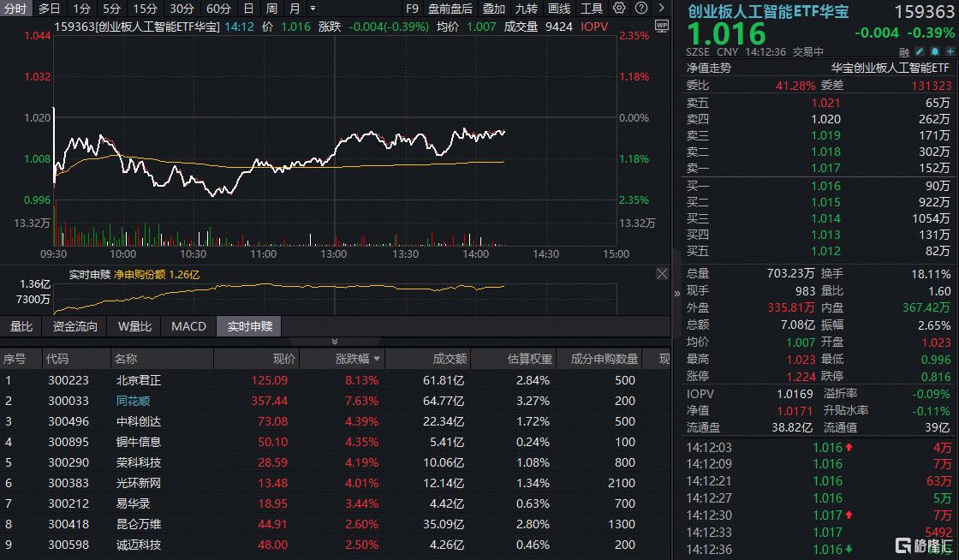
Task: Open the 北京君正 constituent row
Action: click(335, 380)
